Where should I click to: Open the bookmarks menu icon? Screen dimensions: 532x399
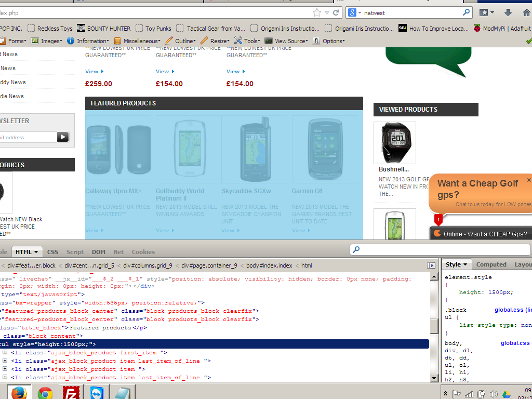486,13
